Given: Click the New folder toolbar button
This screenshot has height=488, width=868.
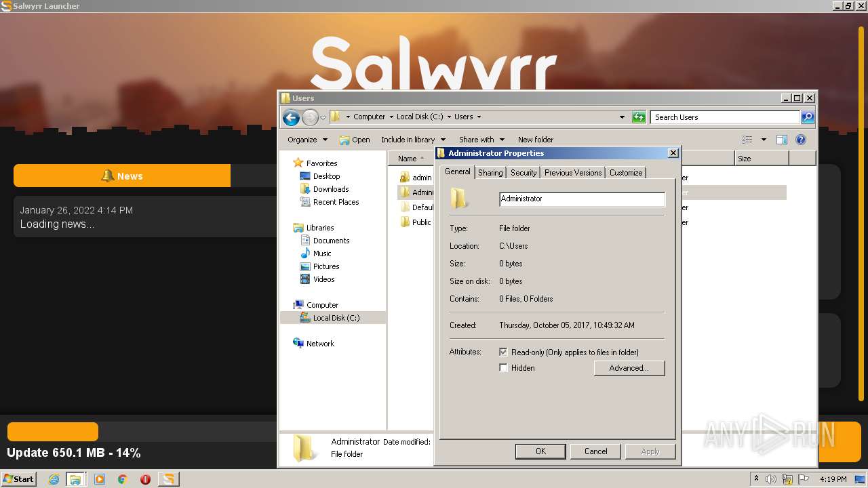Looking at the screenshot, I should click(536, 140).
